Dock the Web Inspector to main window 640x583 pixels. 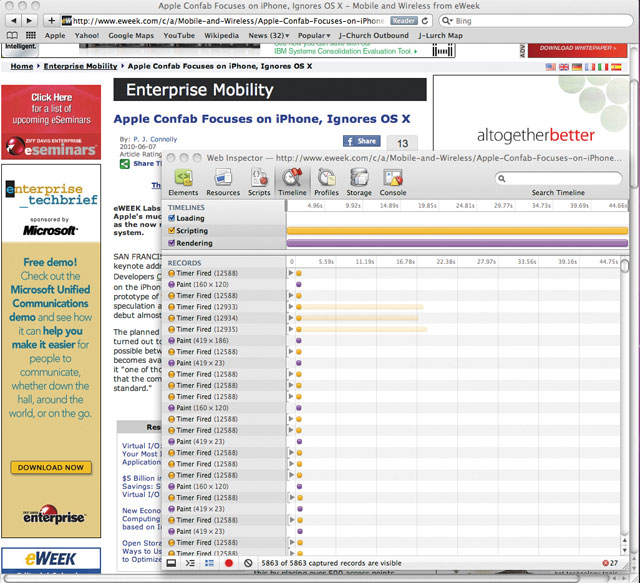tap(171, 563)
